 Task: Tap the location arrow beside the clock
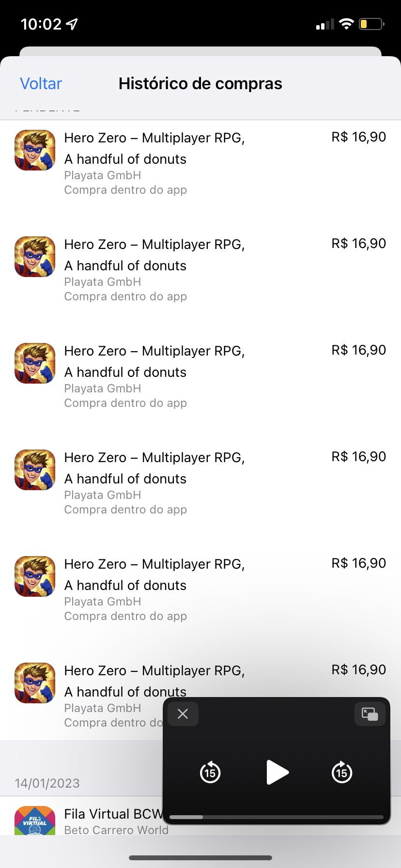pyautogui.click(x=72, y=24)
